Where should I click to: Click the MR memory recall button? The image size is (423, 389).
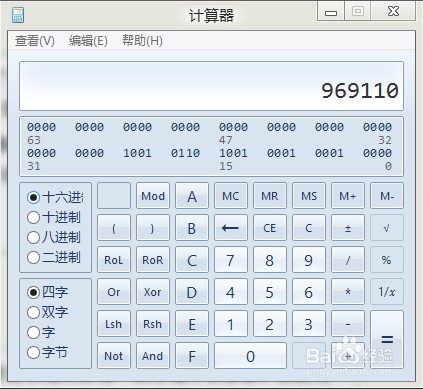270,196
